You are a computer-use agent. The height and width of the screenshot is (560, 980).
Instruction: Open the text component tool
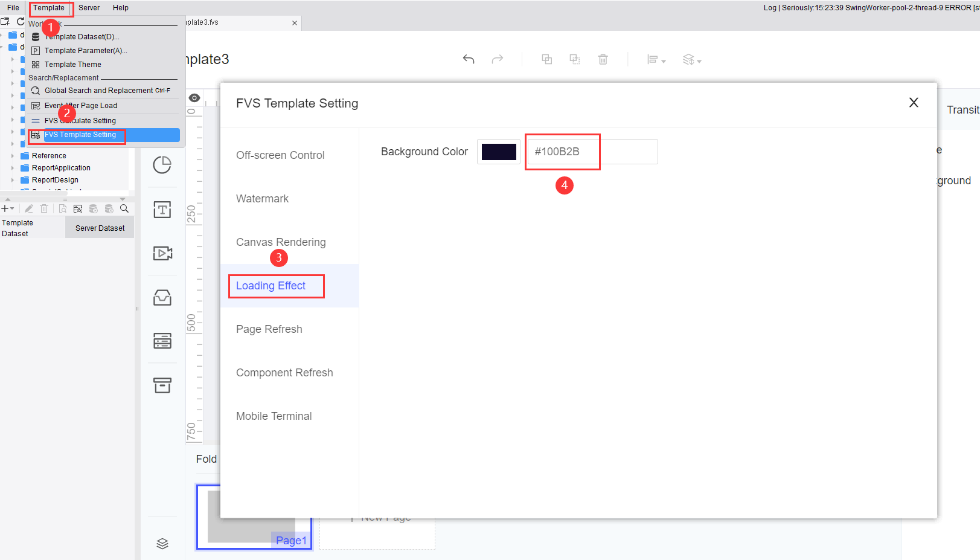pos(162,210)
